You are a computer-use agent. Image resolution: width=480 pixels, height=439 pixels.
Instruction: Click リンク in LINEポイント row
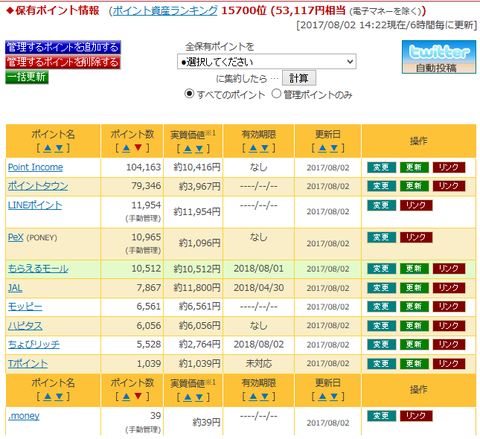(416, 205)
